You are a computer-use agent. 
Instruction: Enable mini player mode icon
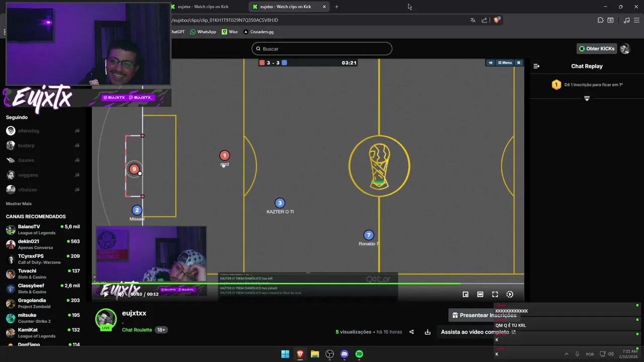pos(465,294)
